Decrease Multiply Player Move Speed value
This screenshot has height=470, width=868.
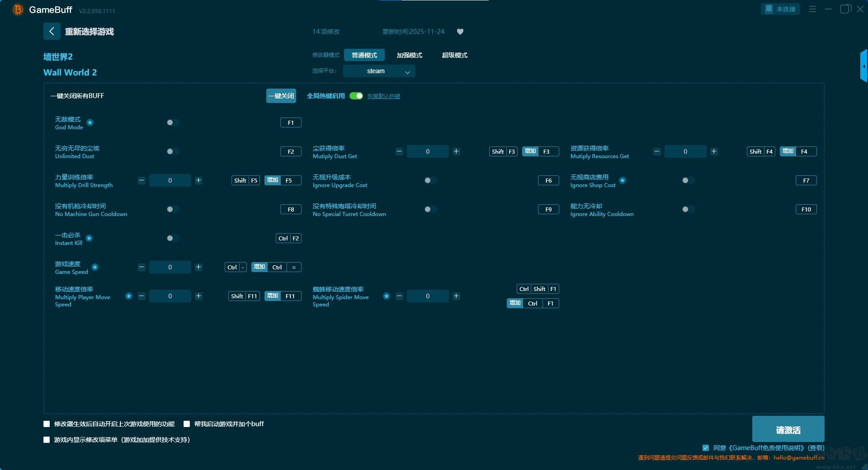coord(142,296)
